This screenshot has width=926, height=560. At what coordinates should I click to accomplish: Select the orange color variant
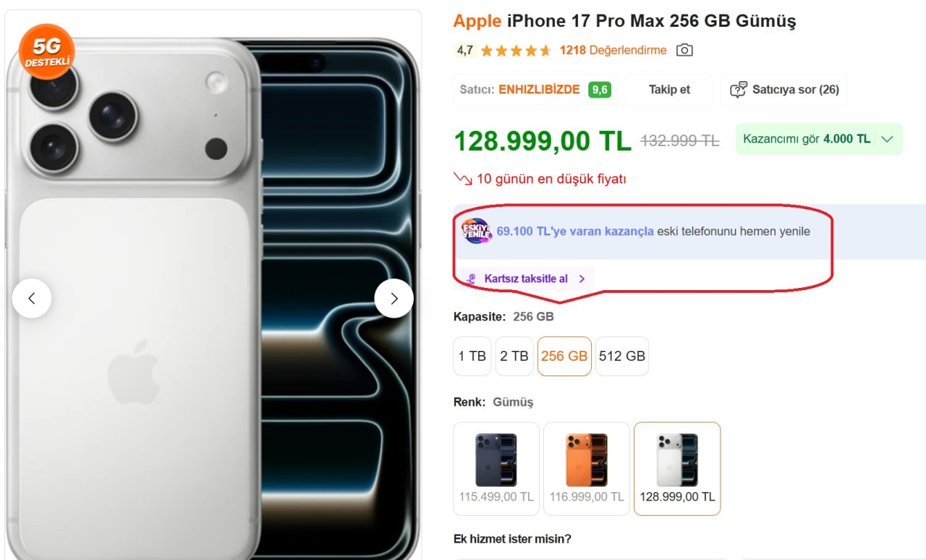click(x=587, y=468)
